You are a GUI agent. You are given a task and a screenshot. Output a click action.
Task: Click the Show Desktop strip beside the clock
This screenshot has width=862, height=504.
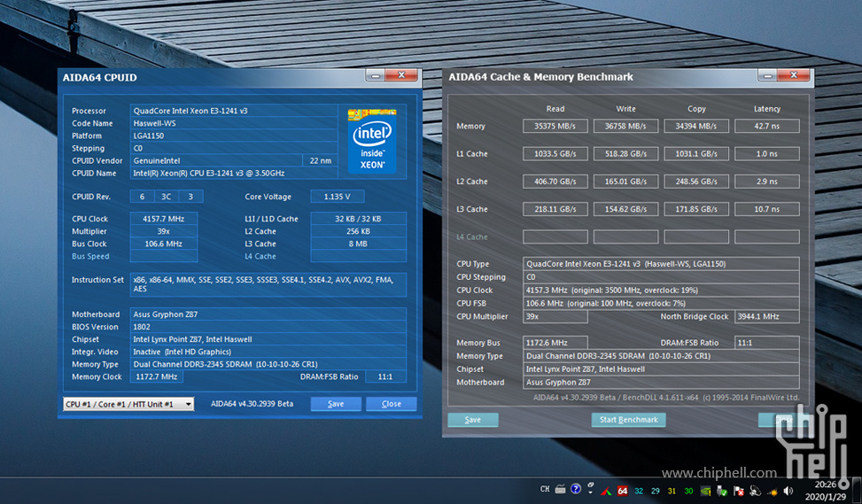(x=857, y=490)
